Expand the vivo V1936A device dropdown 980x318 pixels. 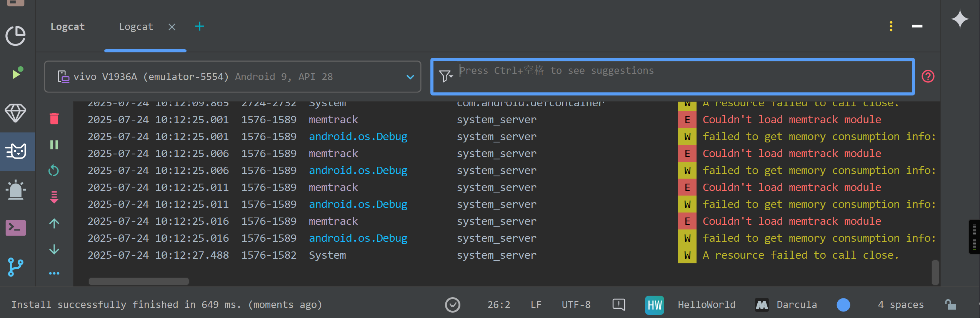[x=410, y=77]
